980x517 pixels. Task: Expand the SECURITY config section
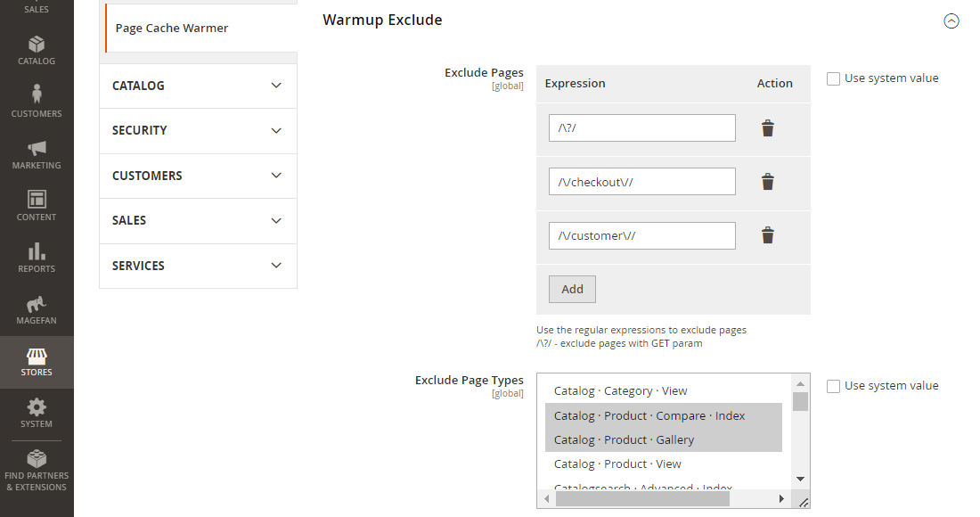198,131
